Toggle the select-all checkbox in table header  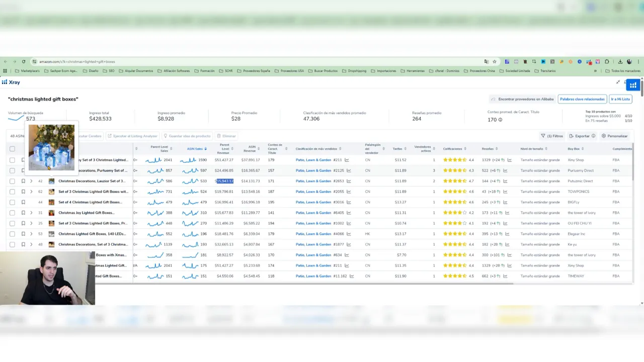pyautogui.click(x=12, y=149)
